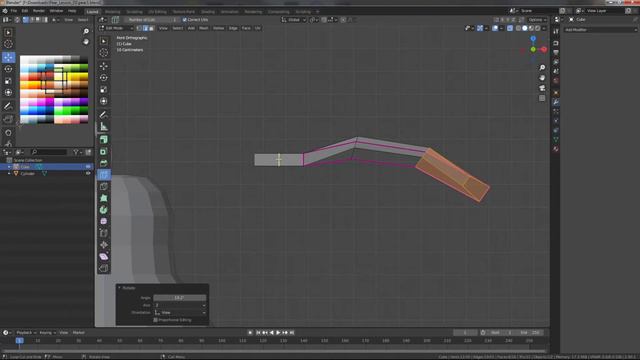
Task: Select the Shear tool
Action: tap(104, 257)
